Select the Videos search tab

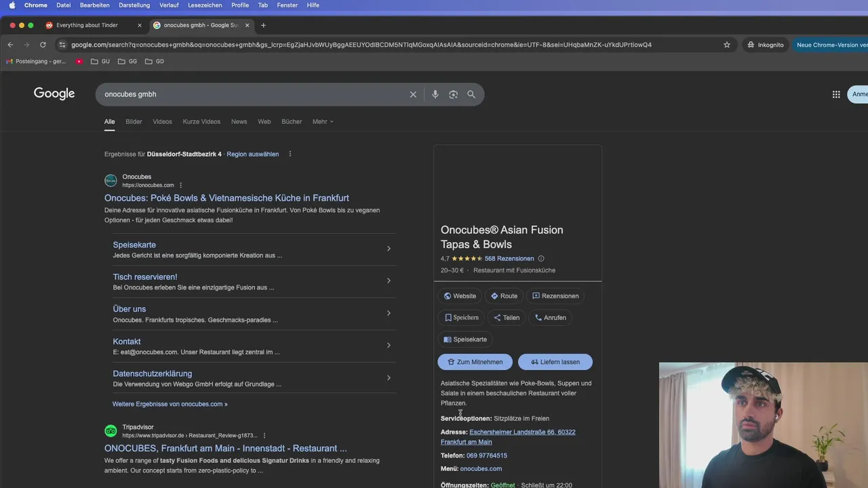[x=162, y=121]
